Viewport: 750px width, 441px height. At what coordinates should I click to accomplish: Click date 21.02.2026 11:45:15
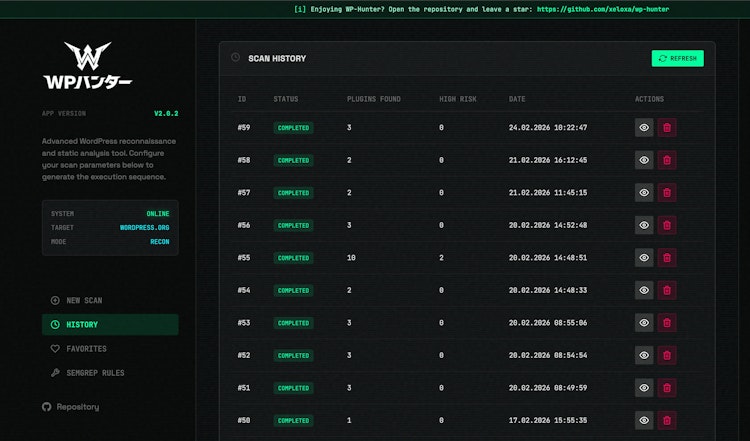pos(548,193)
